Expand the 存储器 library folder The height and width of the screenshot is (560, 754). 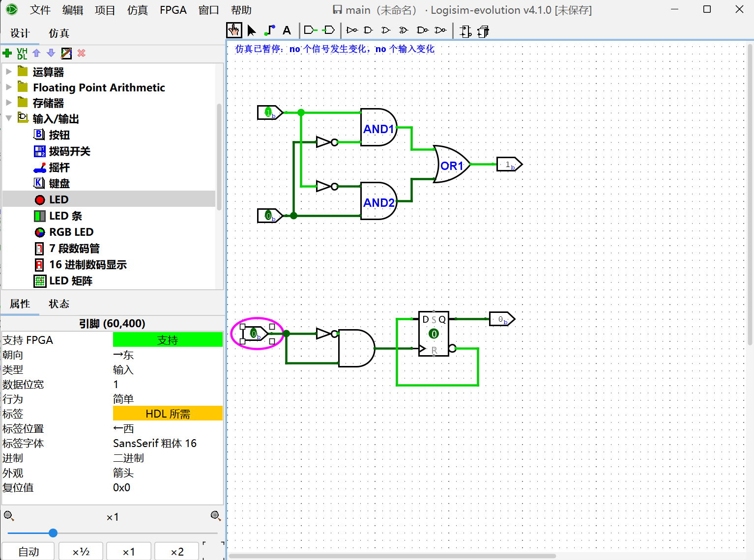[9, 103]
